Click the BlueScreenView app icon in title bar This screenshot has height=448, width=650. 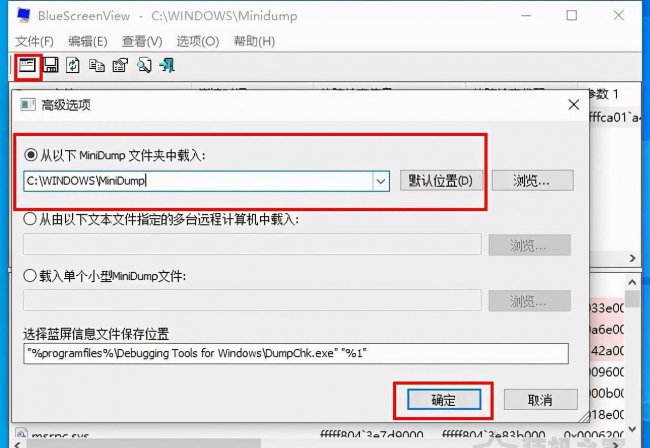[x=24, y=15]
